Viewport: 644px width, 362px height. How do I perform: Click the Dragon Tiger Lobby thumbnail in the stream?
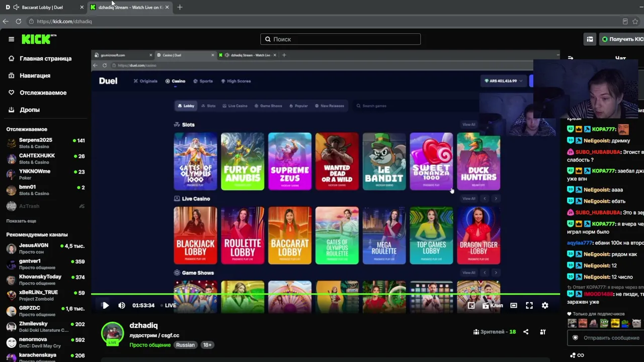click(x=478, y=235)
